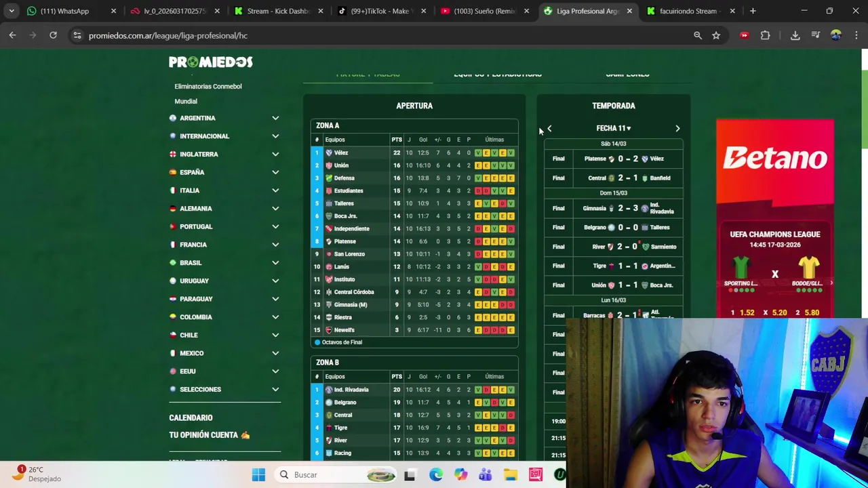Open File Explorer from the taskbar
Screen dimensions: 868x488
[x=510, y=475]
